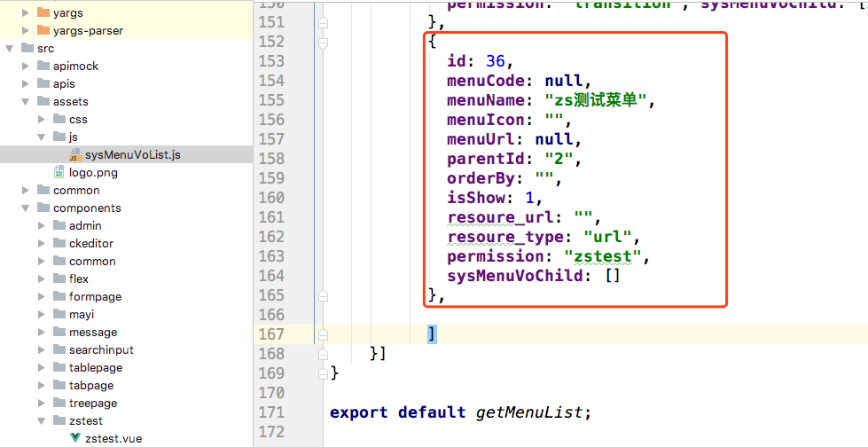Expand the yargs-parser folder arrow
Viewport: 868px width, 447px height.
tap(26, 30)
